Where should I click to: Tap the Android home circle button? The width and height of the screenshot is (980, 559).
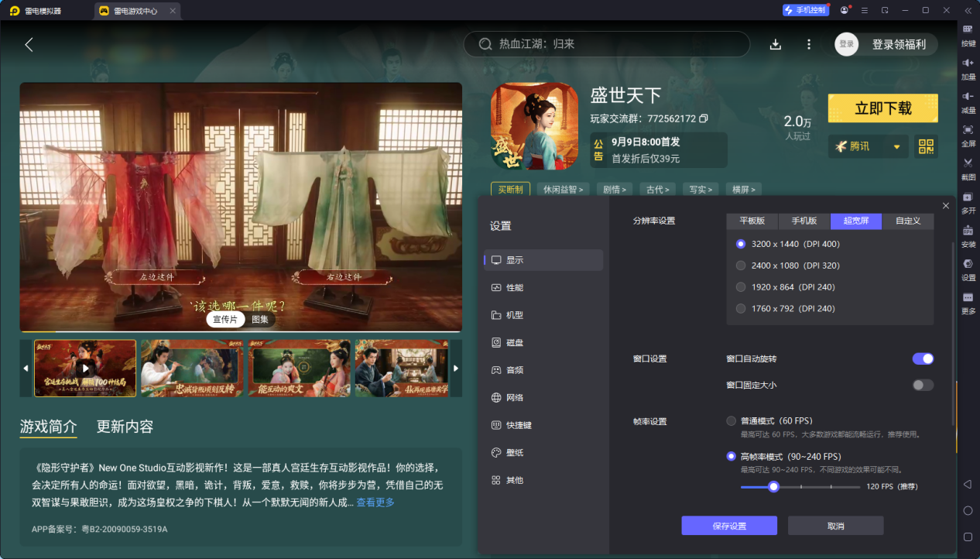tap(968, 510)
